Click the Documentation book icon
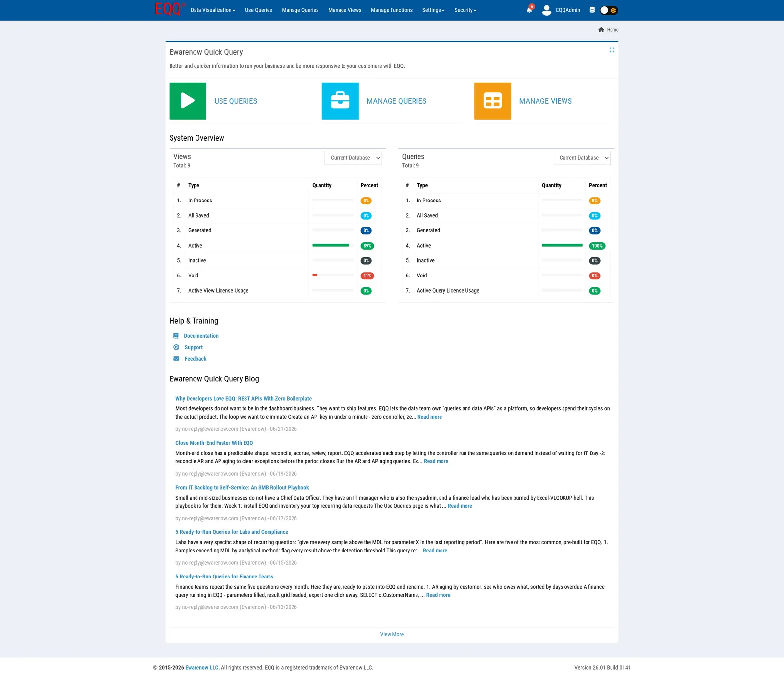Screen dimensions: 784x678 (176, 336)
